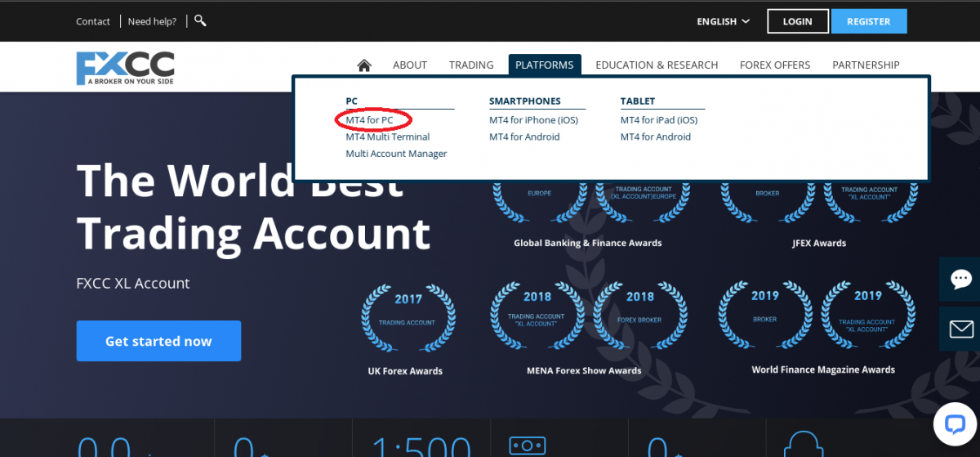Click the SMARTPHONES column heading

pyautogui.click(x=525, y=101)
